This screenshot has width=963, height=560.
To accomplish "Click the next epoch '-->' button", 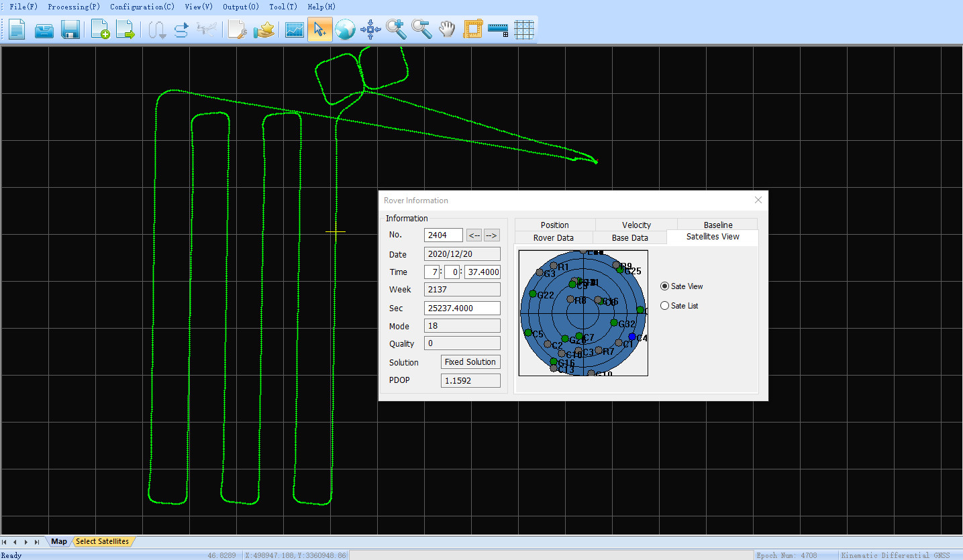I will 492,235.
